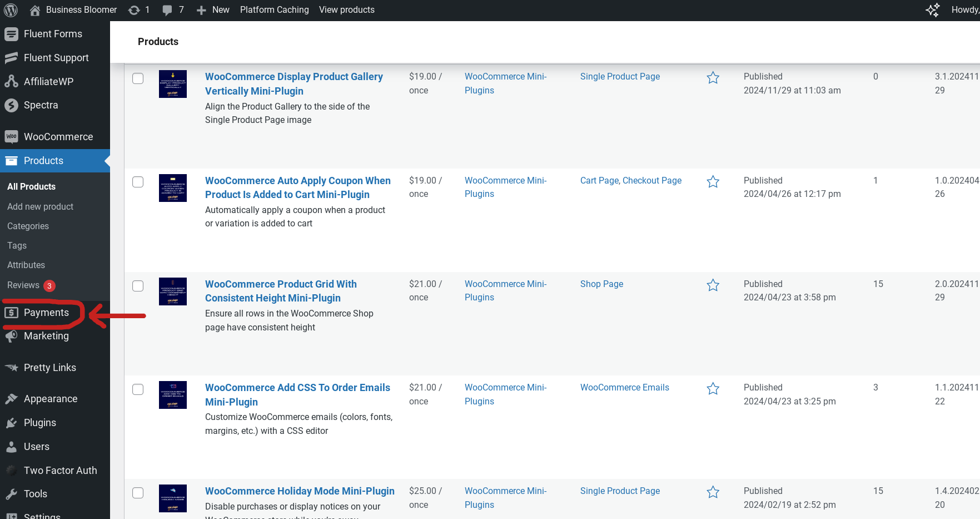Click Product Grid Consistent Height thumbnail
This screenshot has height=519, width=980.
click(x=173, y=291)
